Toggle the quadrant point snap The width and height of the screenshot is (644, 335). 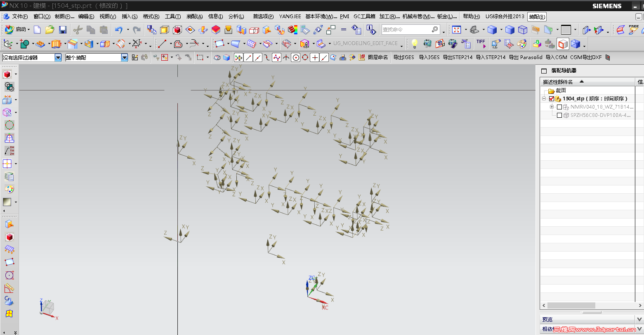[x=305, y=57]
